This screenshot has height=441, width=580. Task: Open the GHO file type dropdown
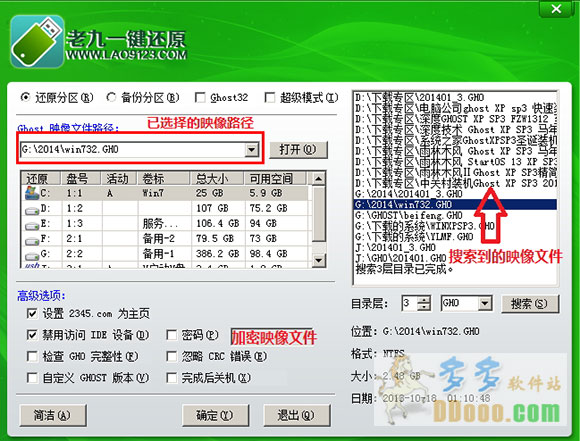tap(484, 304)
